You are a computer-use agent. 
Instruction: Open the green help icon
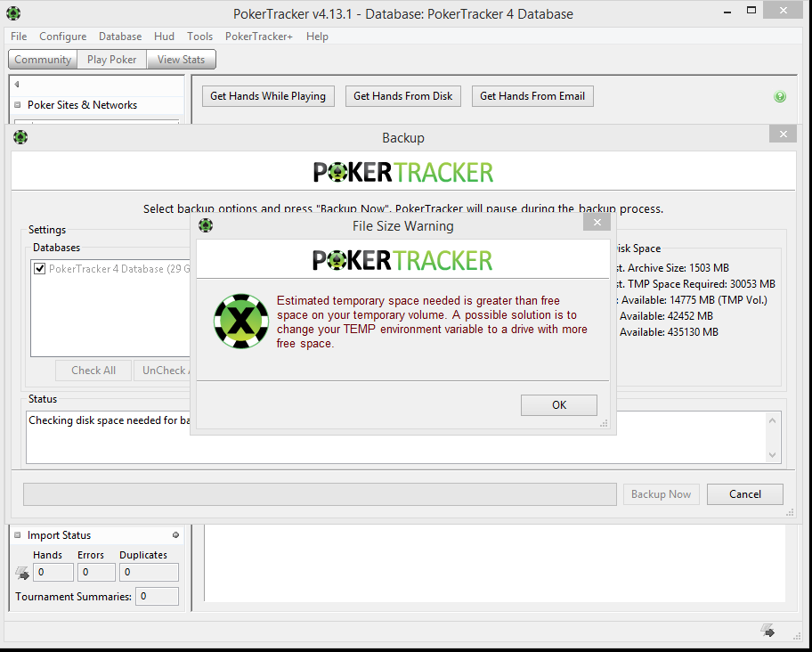[x=779, y=96]
